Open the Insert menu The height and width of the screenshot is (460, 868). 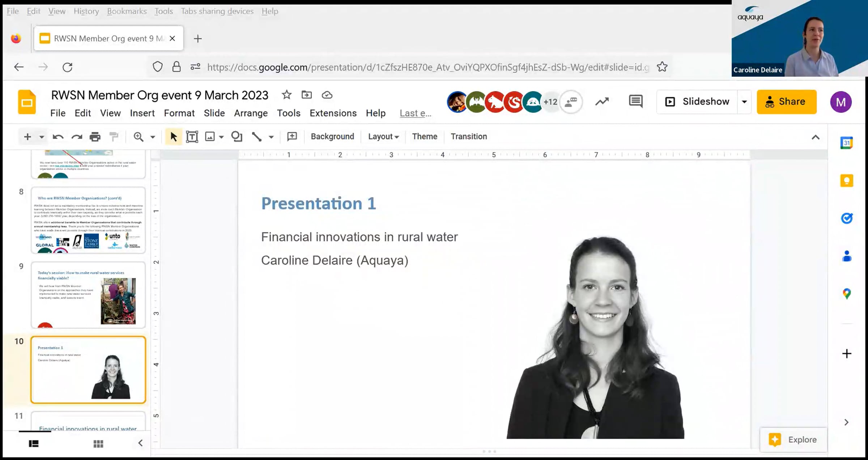point(142,113)
